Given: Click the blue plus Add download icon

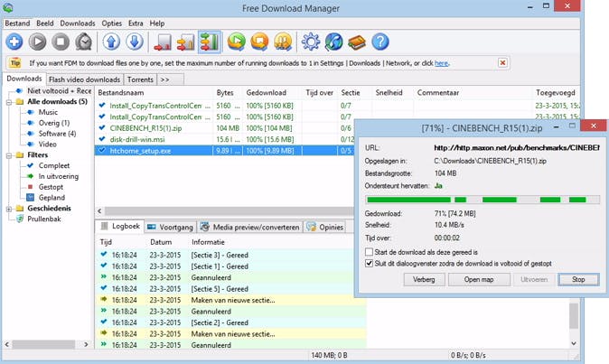Looking at the screenshot, I should (x=14, y=42).
